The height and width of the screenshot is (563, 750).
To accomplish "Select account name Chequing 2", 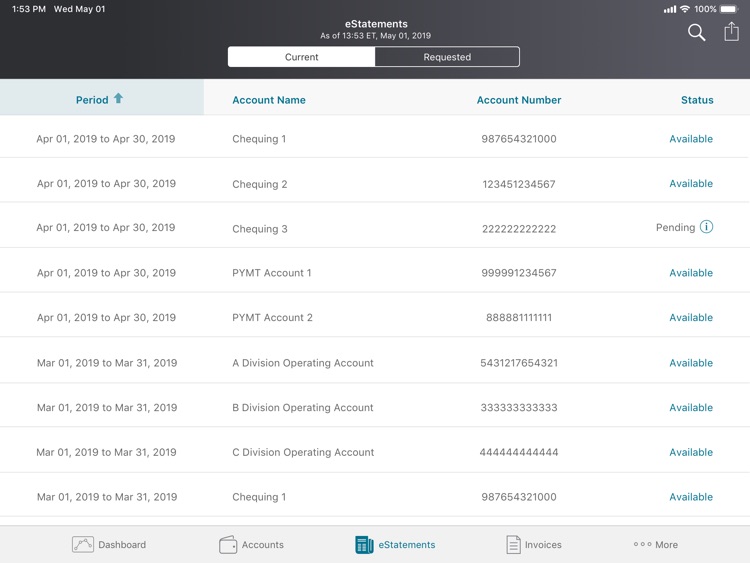I will click(x=260, y=184).
